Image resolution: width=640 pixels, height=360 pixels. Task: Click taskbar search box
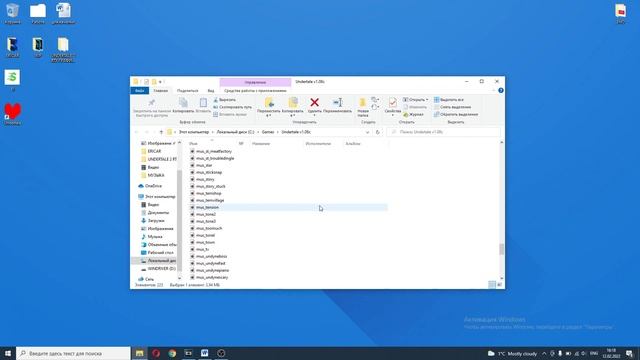tap(73, 353)
